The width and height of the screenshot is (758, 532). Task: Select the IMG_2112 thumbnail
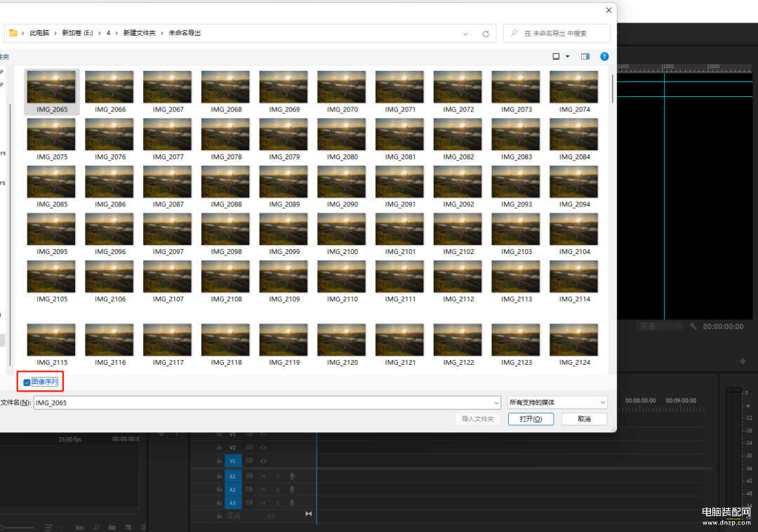458,277
